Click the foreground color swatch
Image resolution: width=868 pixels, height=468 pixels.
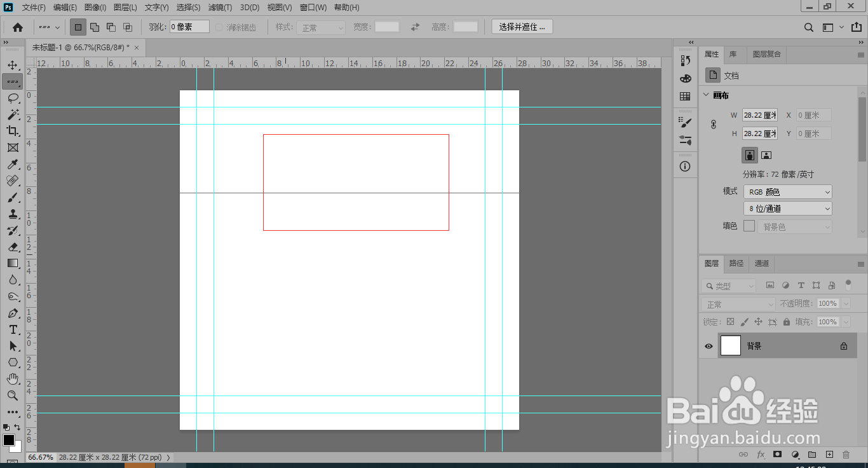(x=9, y=440)
